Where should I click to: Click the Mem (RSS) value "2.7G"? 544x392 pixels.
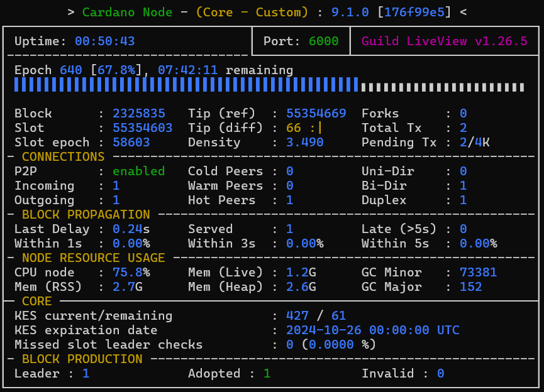pos(128,287)
